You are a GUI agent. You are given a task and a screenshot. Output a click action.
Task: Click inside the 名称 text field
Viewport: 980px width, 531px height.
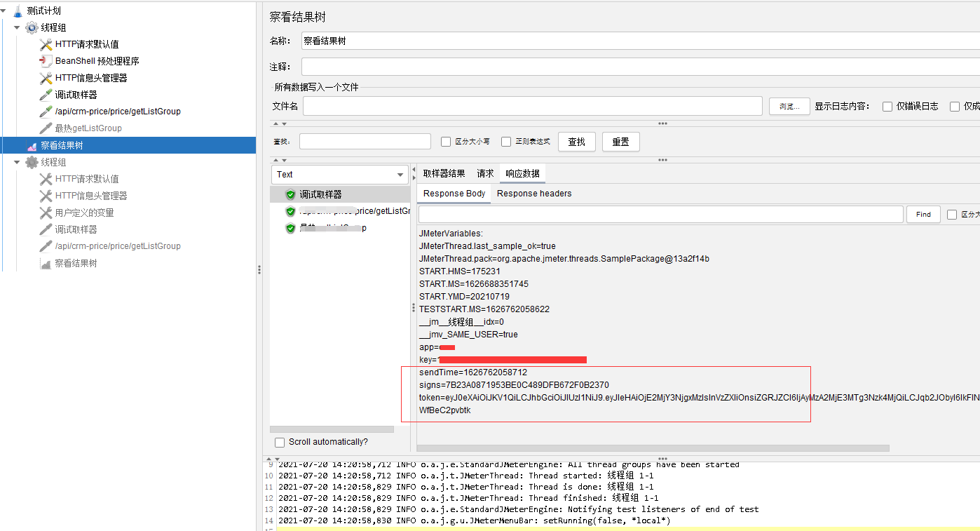[x=491, y=41]
